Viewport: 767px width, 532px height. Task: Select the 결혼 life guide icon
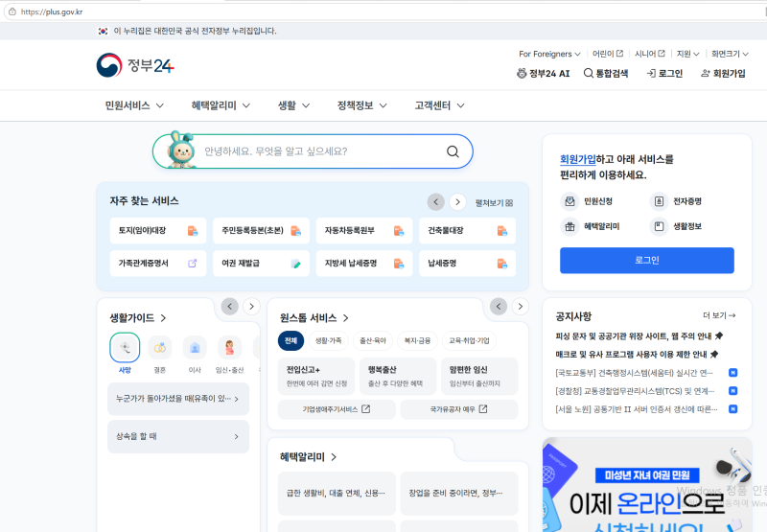click(x=159, y=348)
